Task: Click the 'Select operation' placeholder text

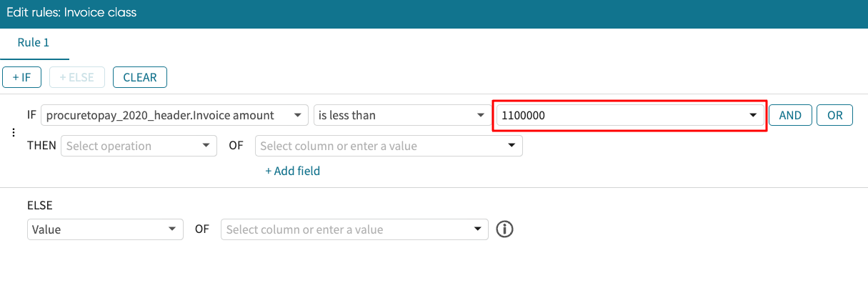Action: [x=109, y=146]
